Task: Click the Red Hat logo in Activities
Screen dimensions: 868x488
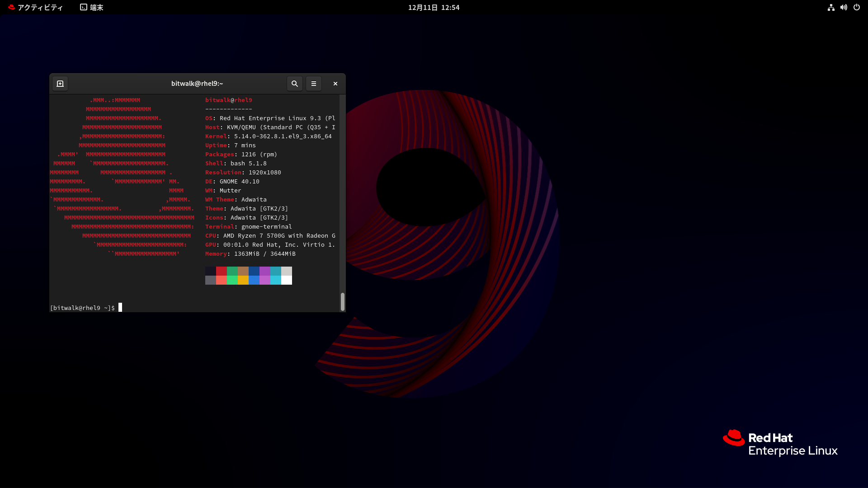Action: pos(11,7)
